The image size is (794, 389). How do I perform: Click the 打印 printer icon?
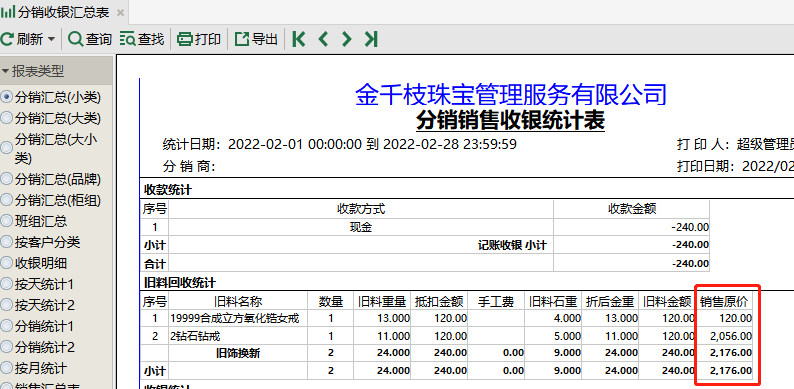pyautogui.click(x=185, y=39)
